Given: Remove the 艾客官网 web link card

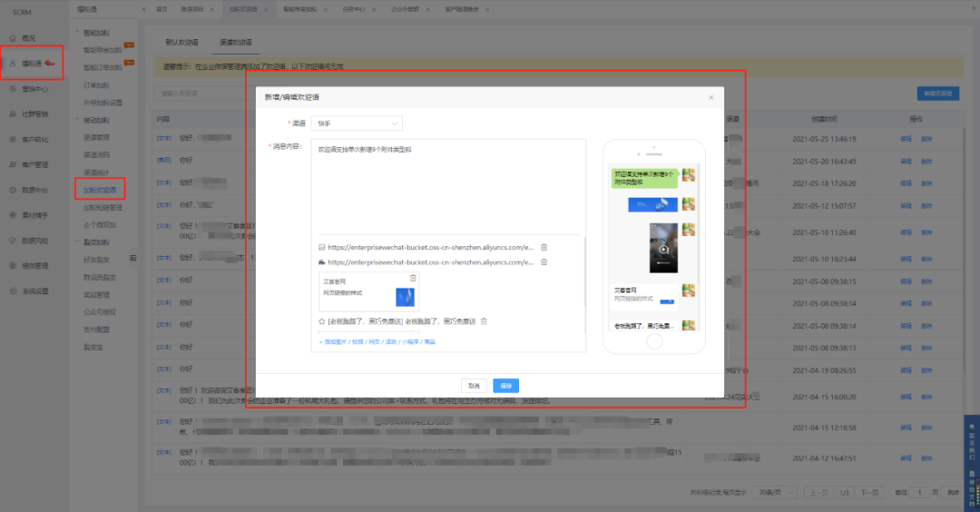Looking at the screenshot, I should 413,278.
